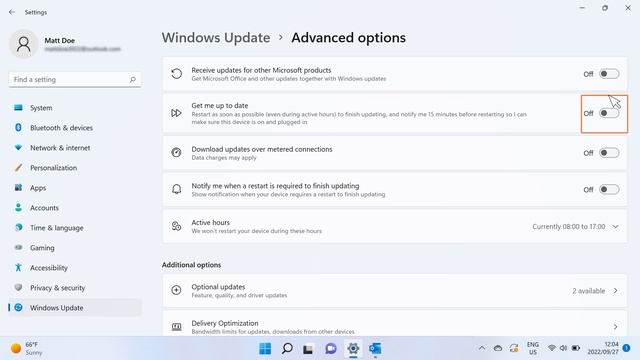Open the notification count badge in tray
The width and height of the screenshot is (640, 360).
pyautogui.click(x=627, y=348)
